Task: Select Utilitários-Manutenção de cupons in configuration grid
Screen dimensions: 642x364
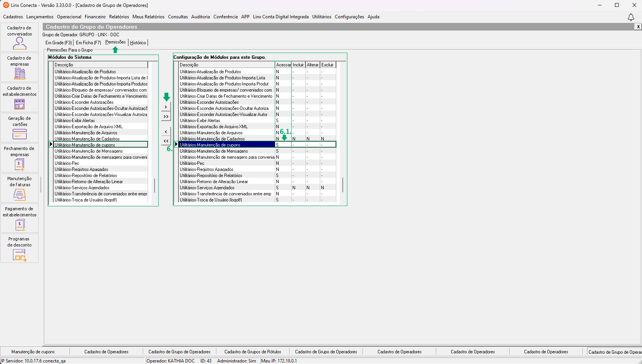Action: pos(227,145)
